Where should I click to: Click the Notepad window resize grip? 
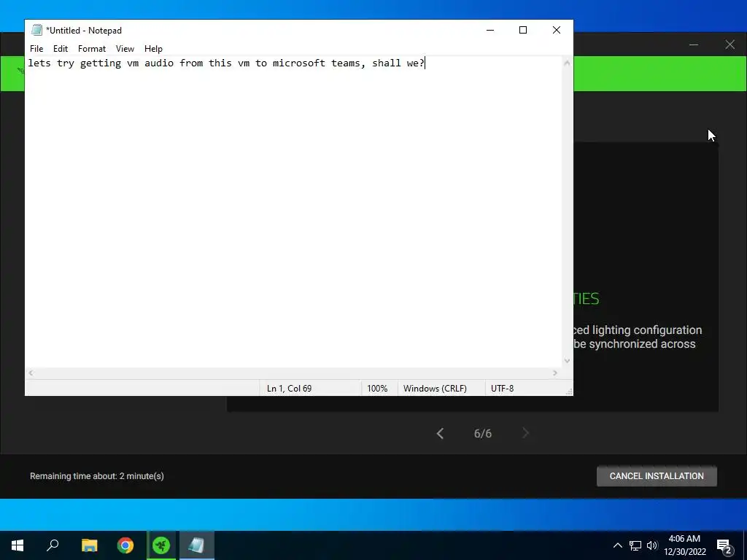pos(569,392)
